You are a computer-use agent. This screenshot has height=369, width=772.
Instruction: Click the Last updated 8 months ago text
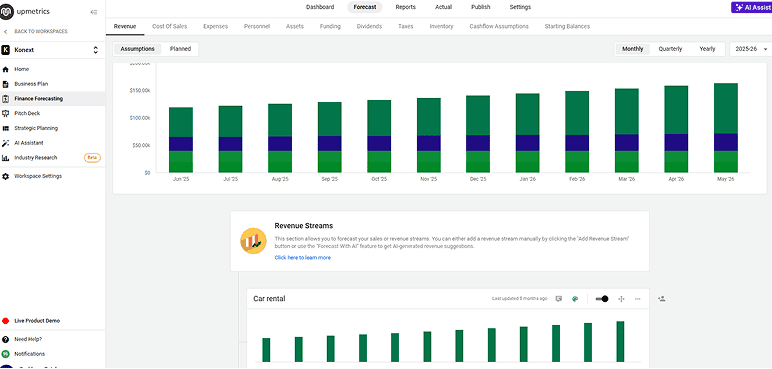click(x=519, y=299)
